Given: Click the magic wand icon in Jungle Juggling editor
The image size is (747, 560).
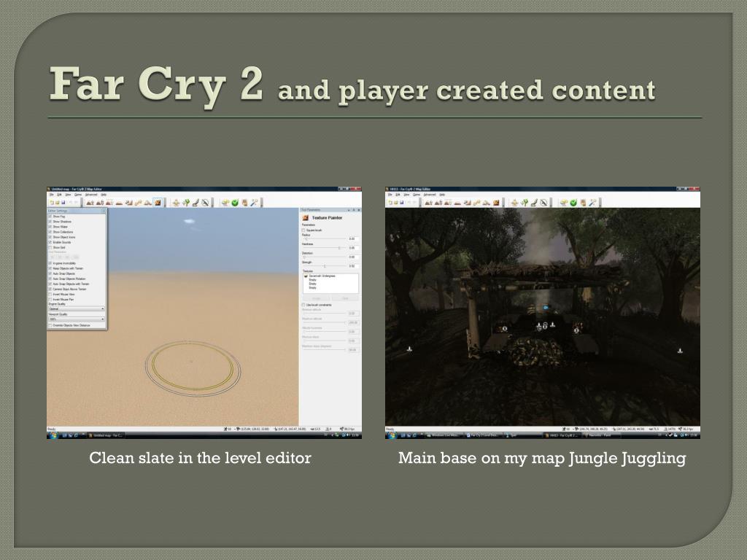Looking at the screenshot, I should point(592,203).
